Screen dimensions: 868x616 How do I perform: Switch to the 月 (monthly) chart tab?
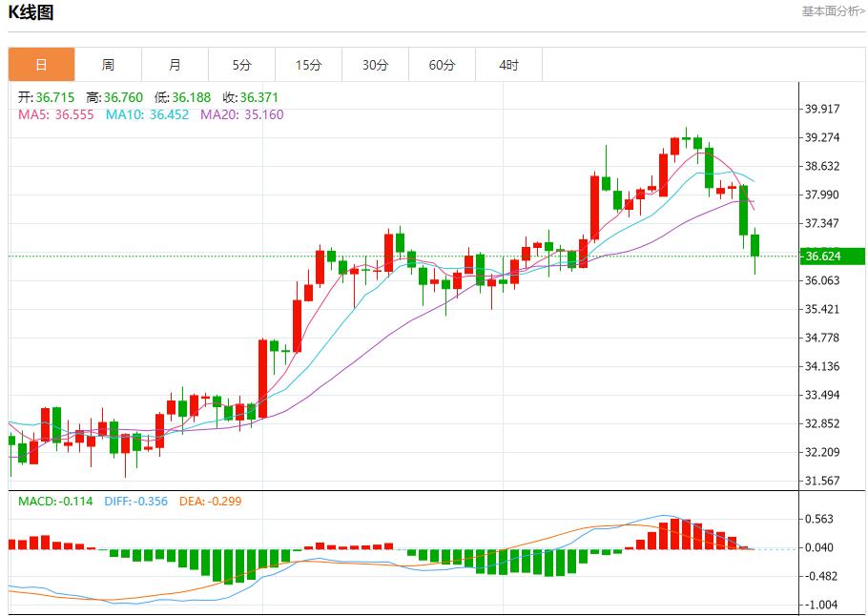175,64
